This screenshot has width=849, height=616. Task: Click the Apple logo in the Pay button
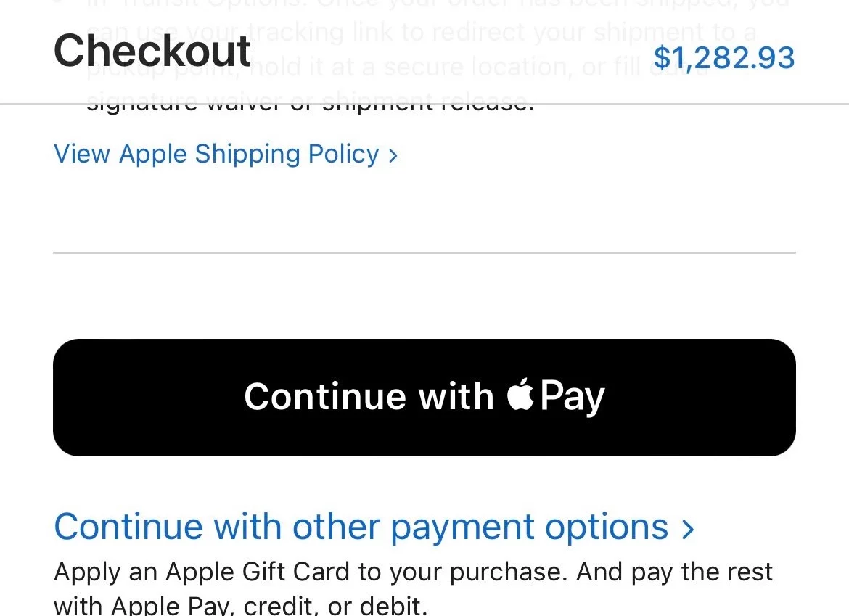(520, 395)
